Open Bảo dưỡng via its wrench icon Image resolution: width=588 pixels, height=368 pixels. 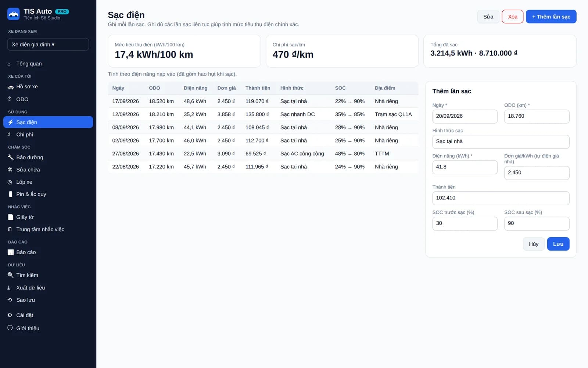pos(10,158)
